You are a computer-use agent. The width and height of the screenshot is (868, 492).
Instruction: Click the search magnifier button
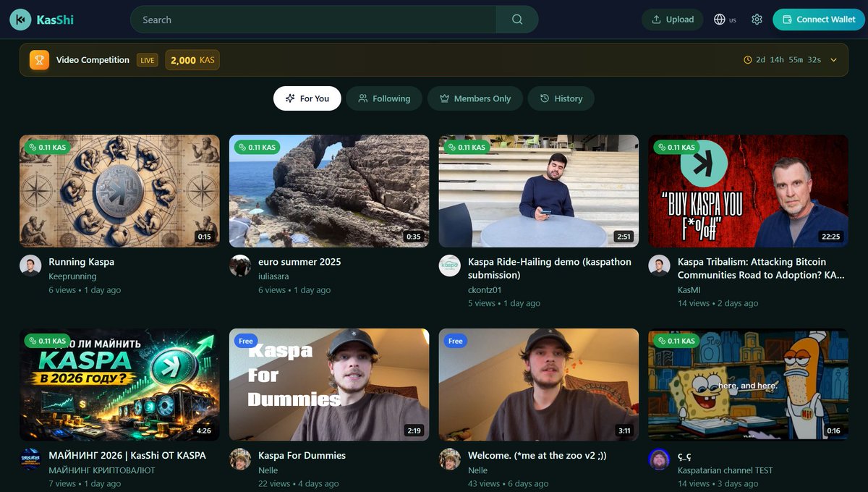click(517, 20)
